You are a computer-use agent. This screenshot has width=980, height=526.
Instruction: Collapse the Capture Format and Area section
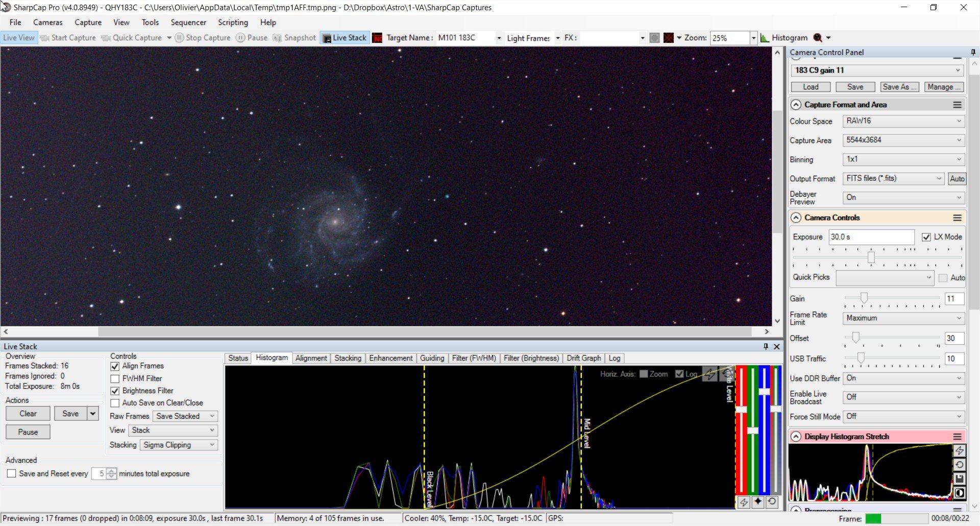click(796, 105)
